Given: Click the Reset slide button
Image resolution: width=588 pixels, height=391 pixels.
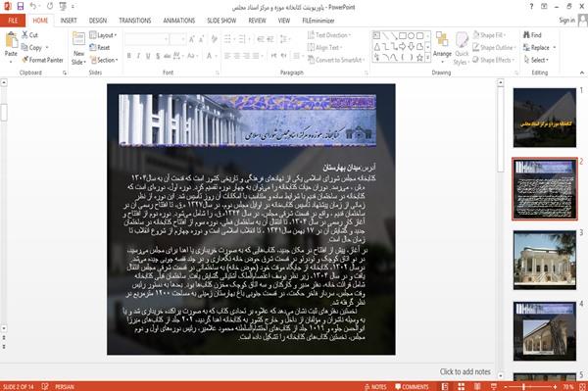Looking at the screenshot, I should [x=100, y=48].
